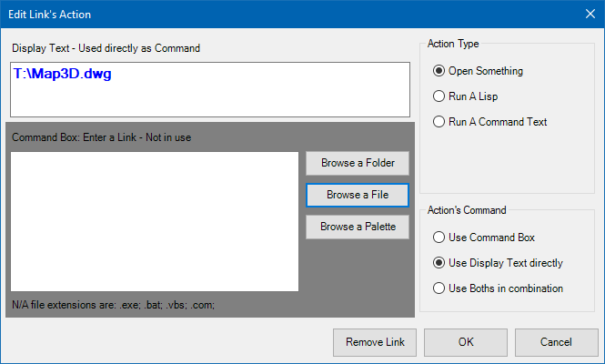Click the N/A file extensions note
Image resolution: width=605 pixels, height=364 pixels.
(114, 304)
